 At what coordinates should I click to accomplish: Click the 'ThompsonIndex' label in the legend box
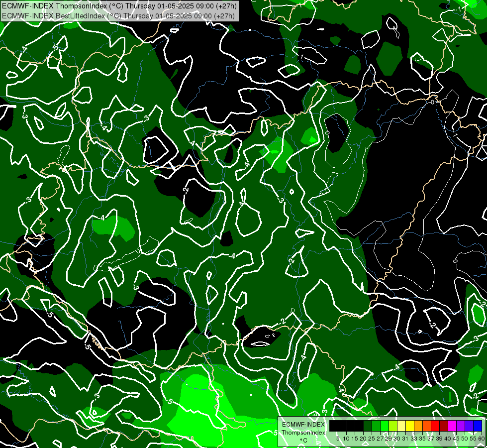point(303,433)
